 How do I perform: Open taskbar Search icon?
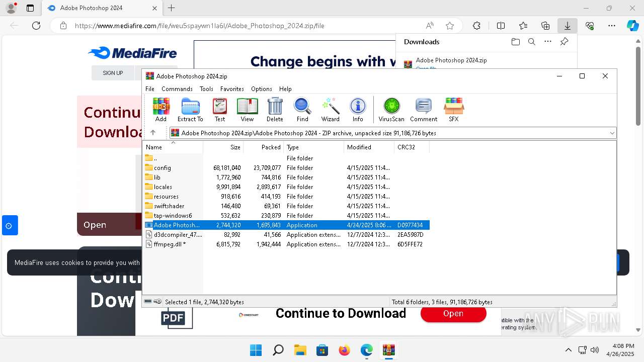point(278,350)
